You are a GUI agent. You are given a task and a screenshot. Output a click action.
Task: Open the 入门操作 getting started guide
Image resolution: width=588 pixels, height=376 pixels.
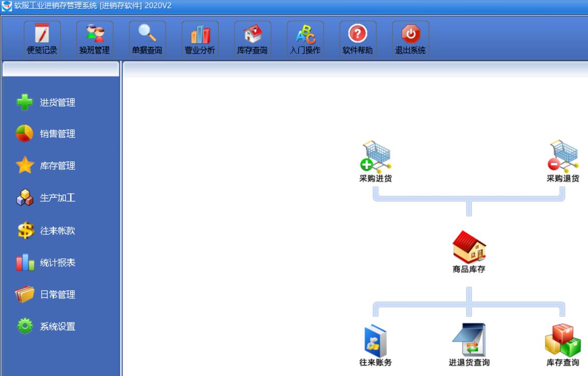(x=305, y=39)
